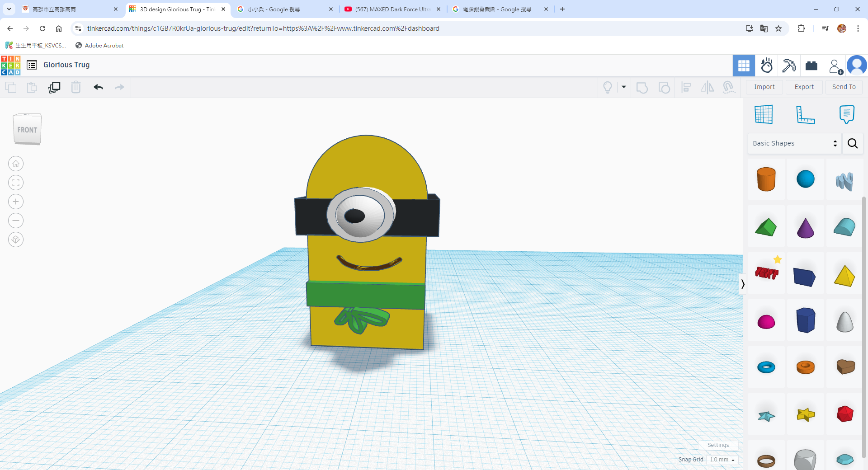The width and height of the screenshot is (868, 470).
Task: Toggle perspective/orthographic view cube icon
Action: tap(16, 240)
